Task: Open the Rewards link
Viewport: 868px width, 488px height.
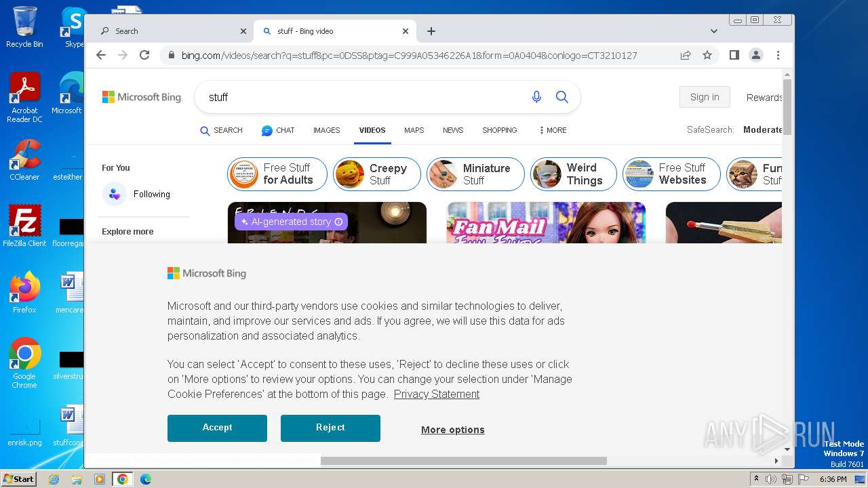Action: [x=764, y=98]
